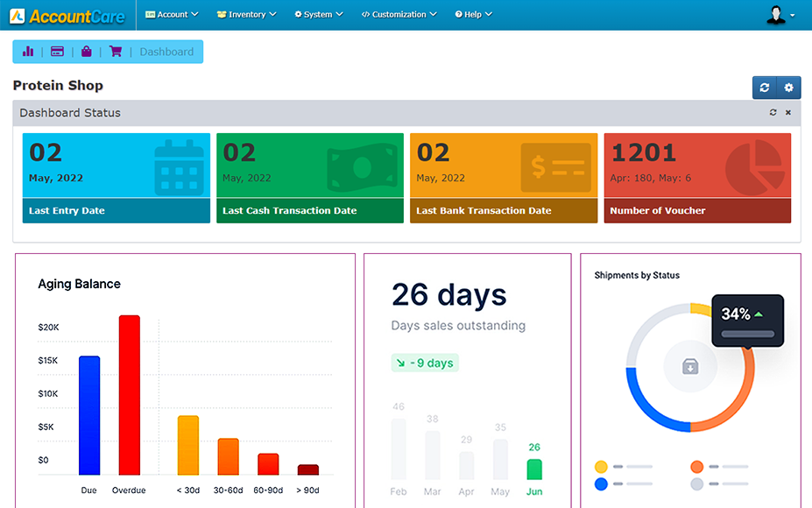The image size is (812, 508).
Task: Click the credit card icon in quick toolbar
Action: 57,52
